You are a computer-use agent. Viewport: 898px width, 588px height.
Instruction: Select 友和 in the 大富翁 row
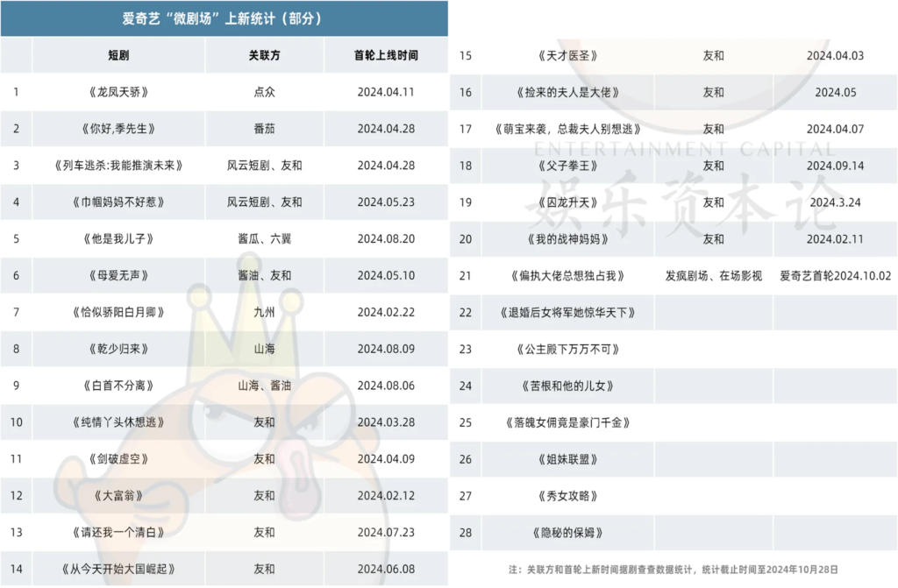pyautogui.click(x=265, y=495)
